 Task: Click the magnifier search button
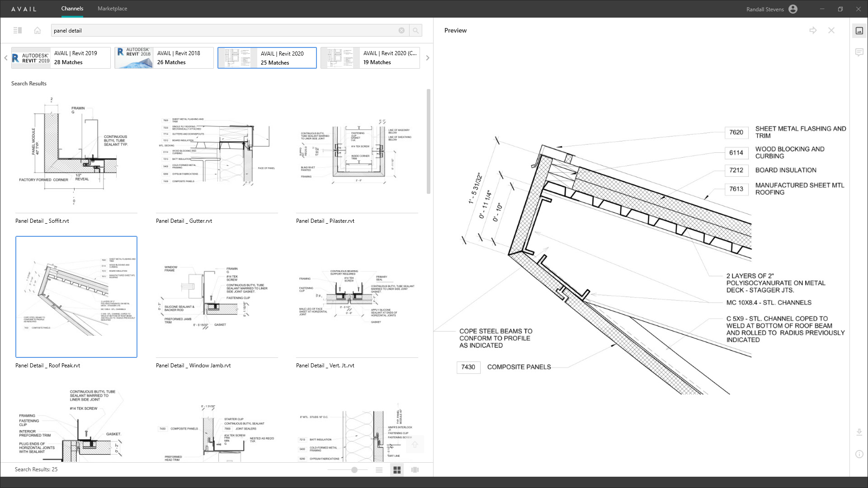click(x=415, y=30)
